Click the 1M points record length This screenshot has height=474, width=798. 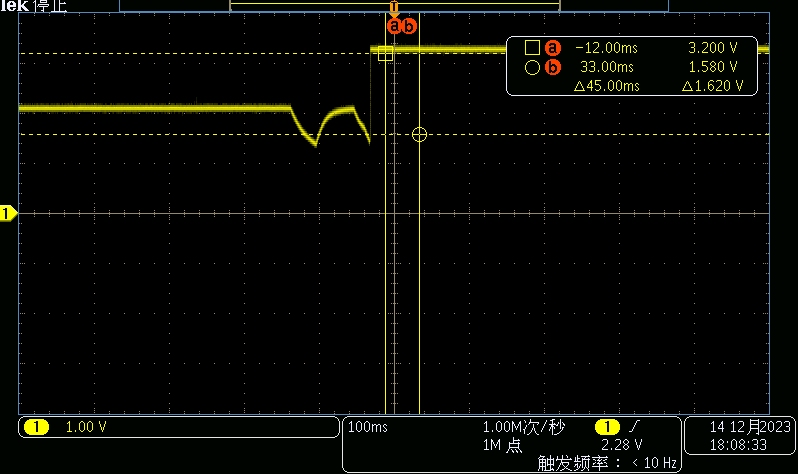pyautogui.click(x=502, y=445)
